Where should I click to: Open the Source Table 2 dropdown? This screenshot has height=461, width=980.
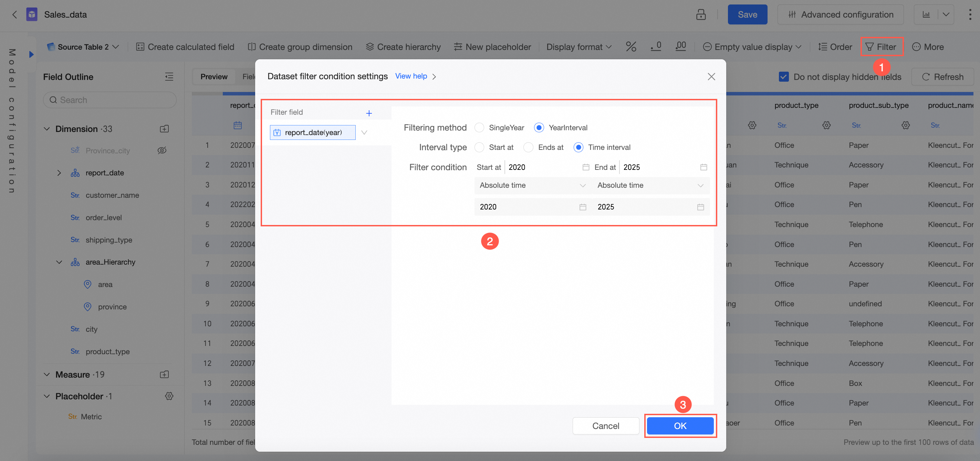pyautogui.click(x=83, y=47)
